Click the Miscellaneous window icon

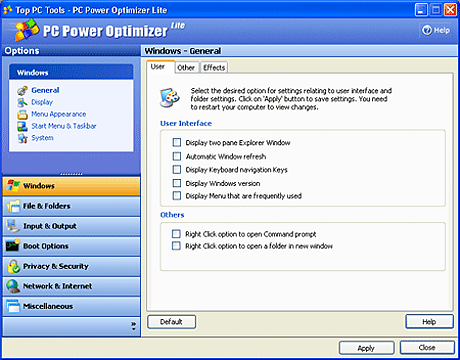click(13, 306)
